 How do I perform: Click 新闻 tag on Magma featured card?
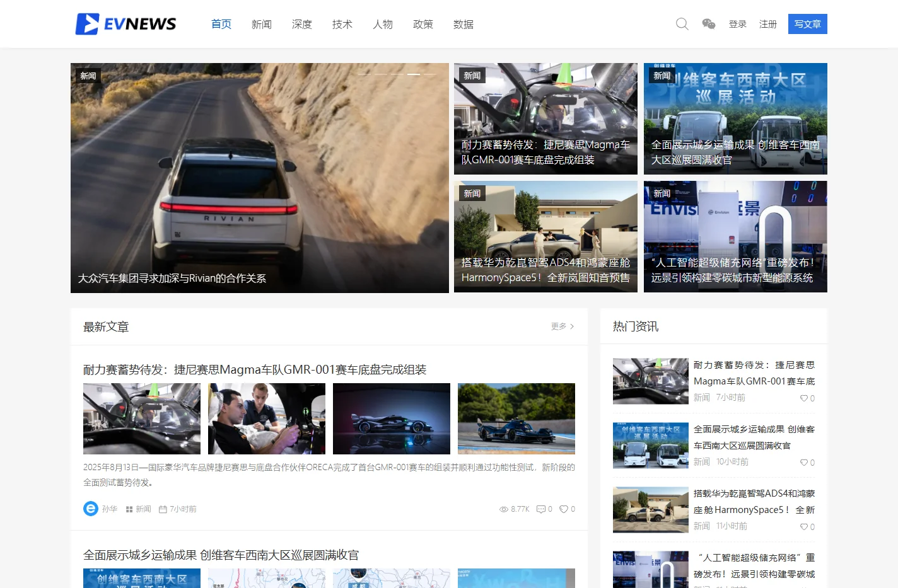pos(472,76)
